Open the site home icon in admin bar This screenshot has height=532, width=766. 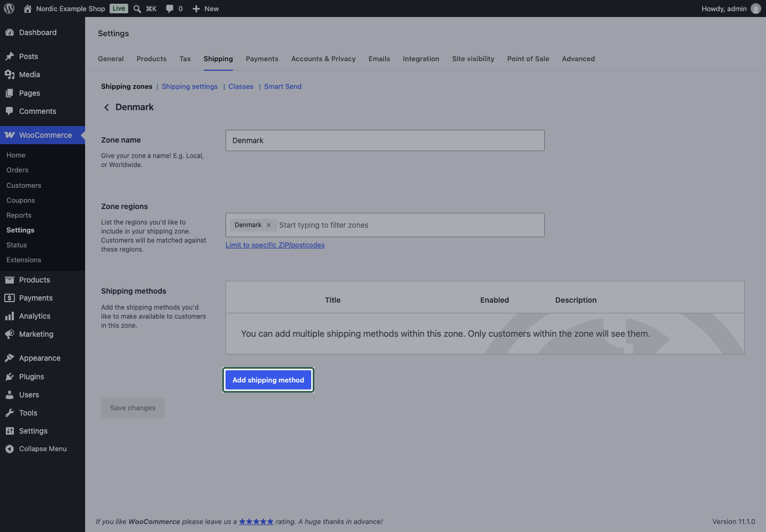[x=28, y=9]
